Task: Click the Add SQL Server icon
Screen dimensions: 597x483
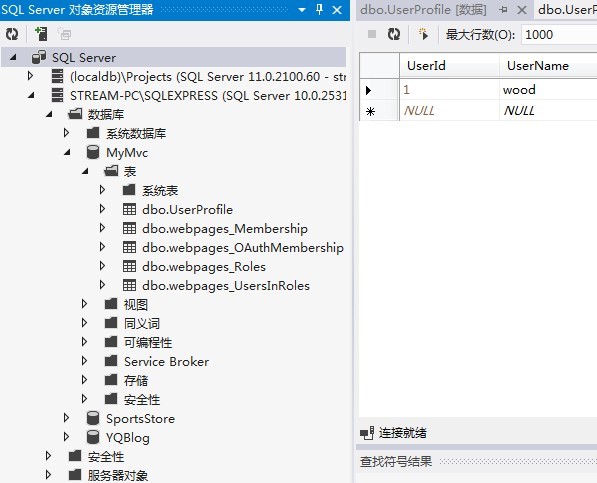Action: [x=41, y=34]
